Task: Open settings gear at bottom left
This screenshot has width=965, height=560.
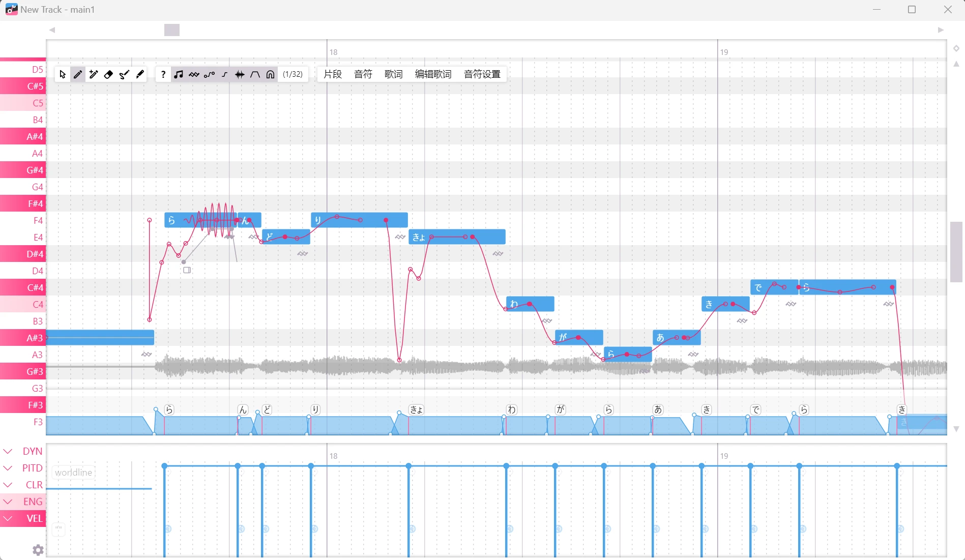Action: [x=38, y=550]
